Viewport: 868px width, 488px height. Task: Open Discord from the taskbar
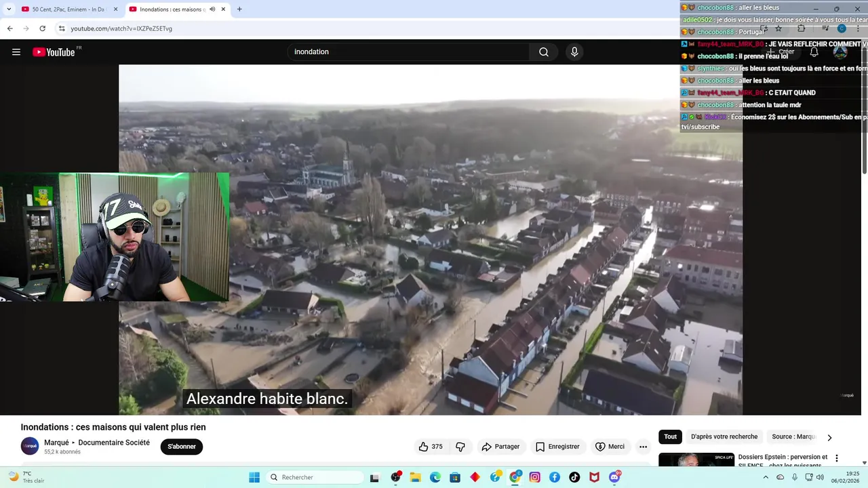[615, 477]
